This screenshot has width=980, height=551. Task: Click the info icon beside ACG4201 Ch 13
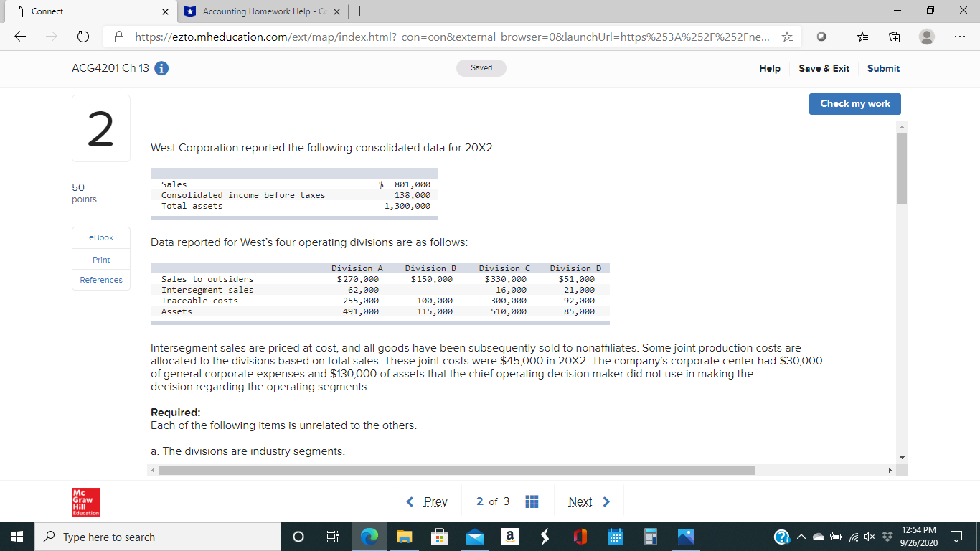click(161, 68)
